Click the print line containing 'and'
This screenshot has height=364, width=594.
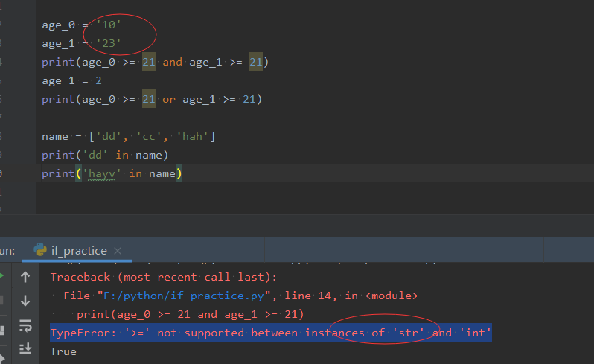(x=156, y=62)
